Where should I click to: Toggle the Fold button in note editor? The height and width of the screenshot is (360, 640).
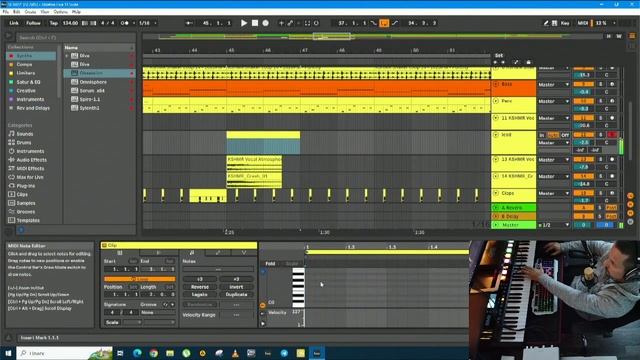[x=270, y=264]
